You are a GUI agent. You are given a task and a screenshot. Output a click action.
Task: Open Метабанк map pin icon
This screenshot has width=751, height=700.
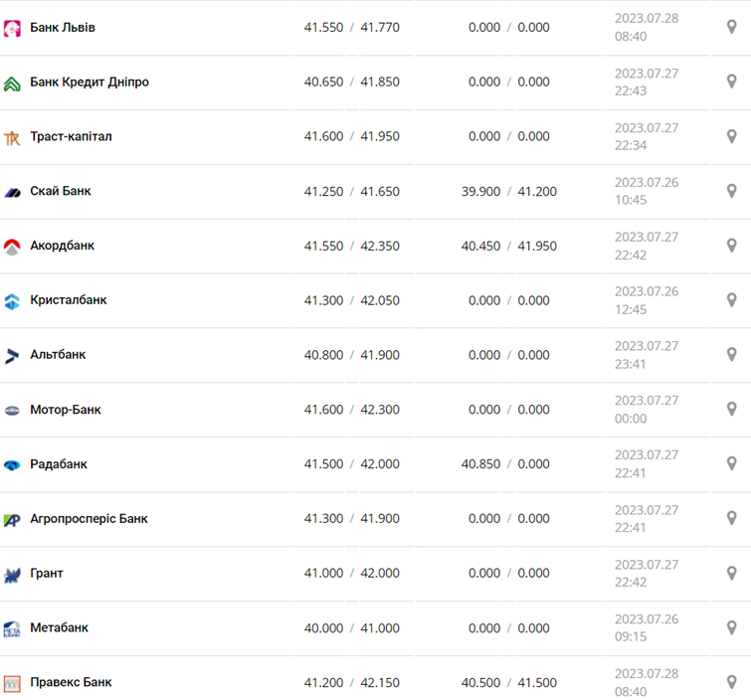(x=732, y=627)
